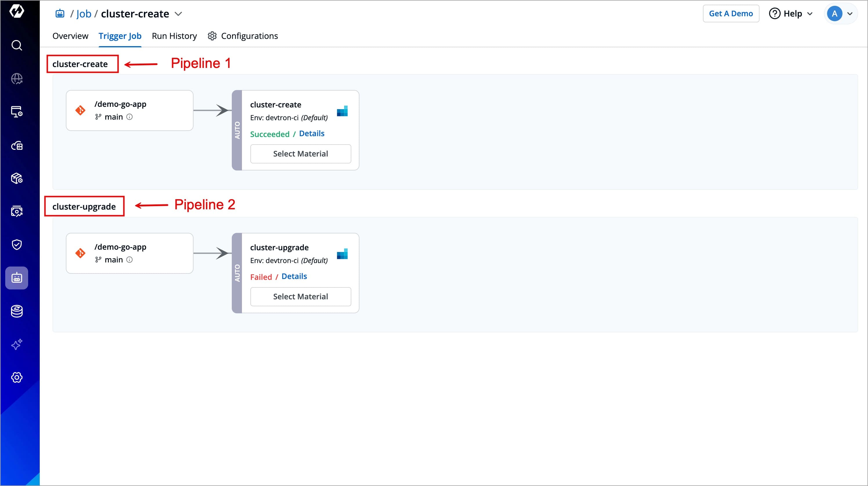Image resolution: width=868 pixels, height=486 pixels.
Task: Click info icon beside main in cluster-upgrade
Action: point(129,260)
